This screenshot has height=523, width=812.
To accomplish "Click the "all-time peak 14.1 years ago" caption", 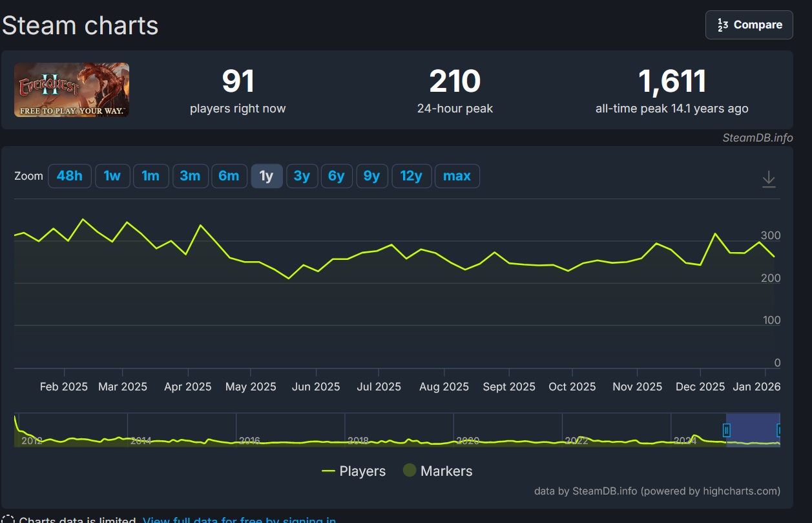I will click(672, 109).
